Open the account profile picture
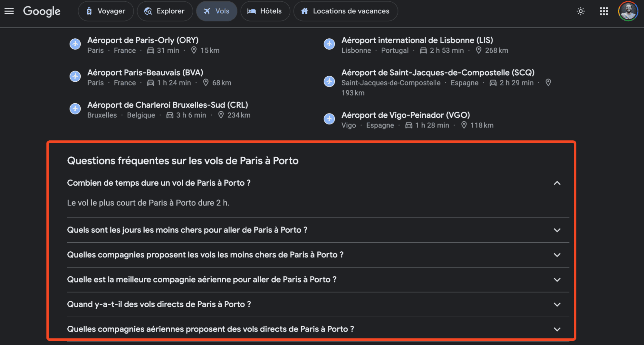Screen dimensions: 644x345 pos(628,11)
